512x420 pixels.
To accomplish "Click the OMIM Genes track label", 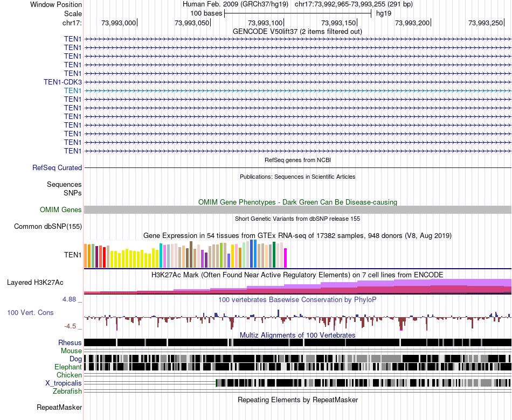I will pyautogui.click(x=61, y=210).
